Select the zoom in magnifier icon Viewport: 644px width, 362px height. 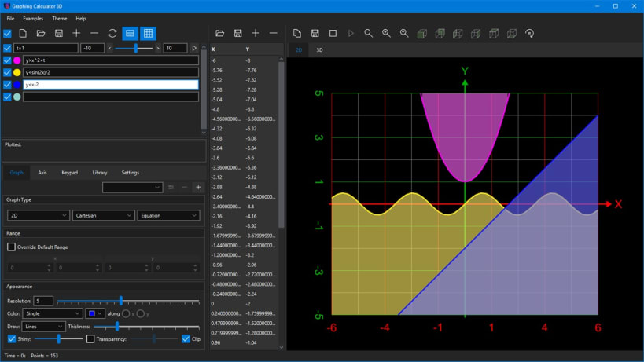386,34
